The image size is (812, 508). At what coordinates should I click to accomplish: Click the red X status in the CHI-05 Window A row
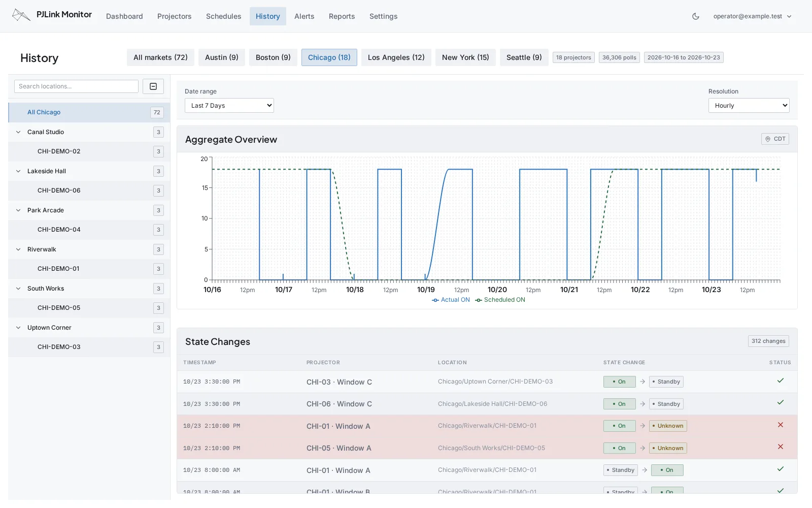[x=781, y=447]
